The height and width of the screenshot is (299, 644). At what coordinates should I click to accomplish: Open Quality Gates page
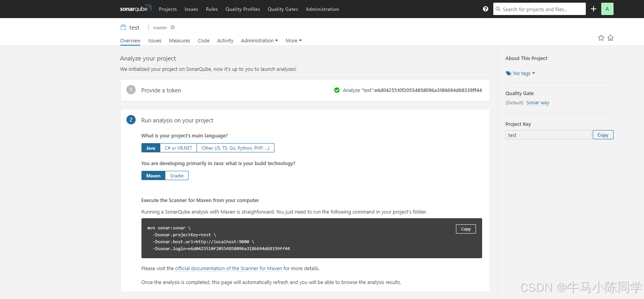(x=283, y=9)
